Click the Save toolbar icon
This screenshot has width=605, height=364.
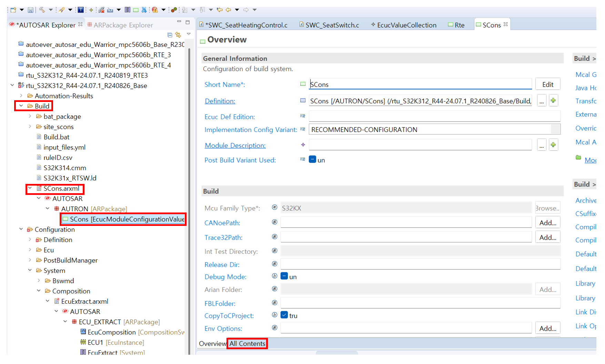(31, 10)
